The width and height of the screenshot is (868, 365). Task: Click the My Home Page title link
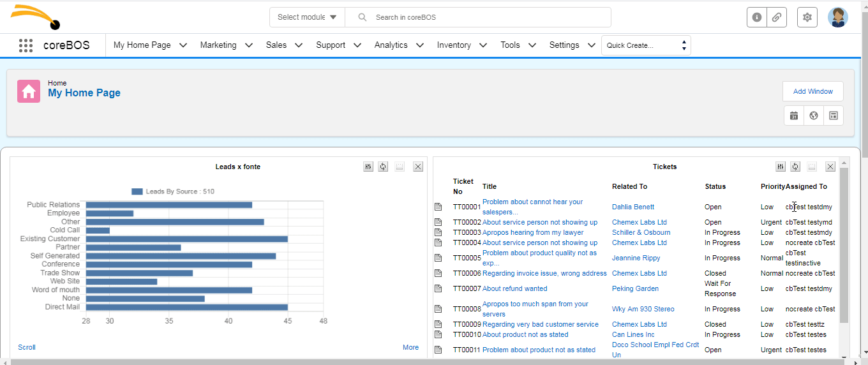pyautogui.click(x=84, y=93)
